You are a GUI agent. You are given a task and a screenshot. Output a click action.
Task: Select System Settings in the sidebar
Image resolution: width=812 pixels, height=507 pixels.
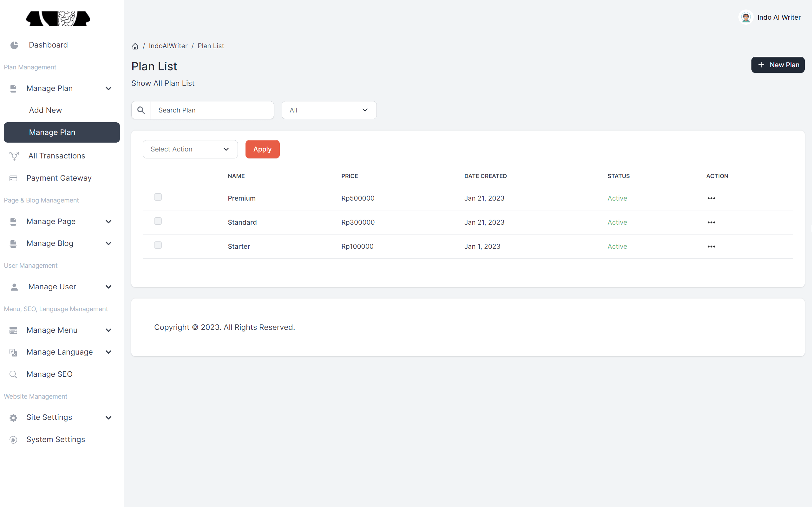point(56,439)
